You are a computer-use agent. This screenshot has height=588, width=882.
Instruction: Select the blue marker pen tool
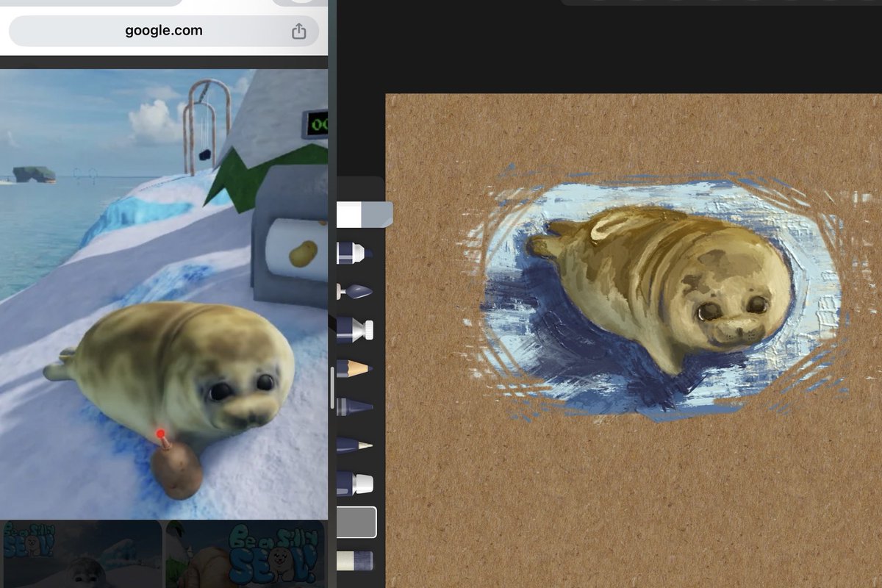355,254
